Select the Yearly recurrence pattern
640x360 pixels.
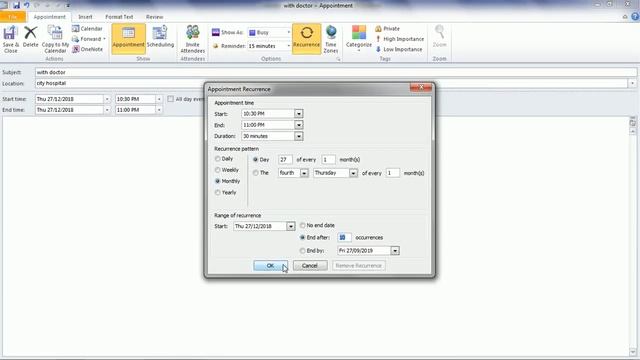click(225, 192)
